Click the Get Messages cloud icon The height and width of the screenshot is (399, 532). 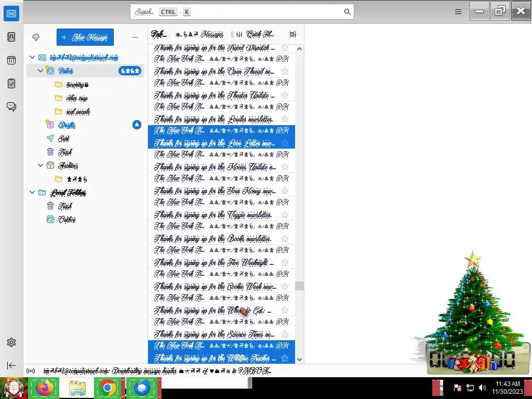pos(36,37)
